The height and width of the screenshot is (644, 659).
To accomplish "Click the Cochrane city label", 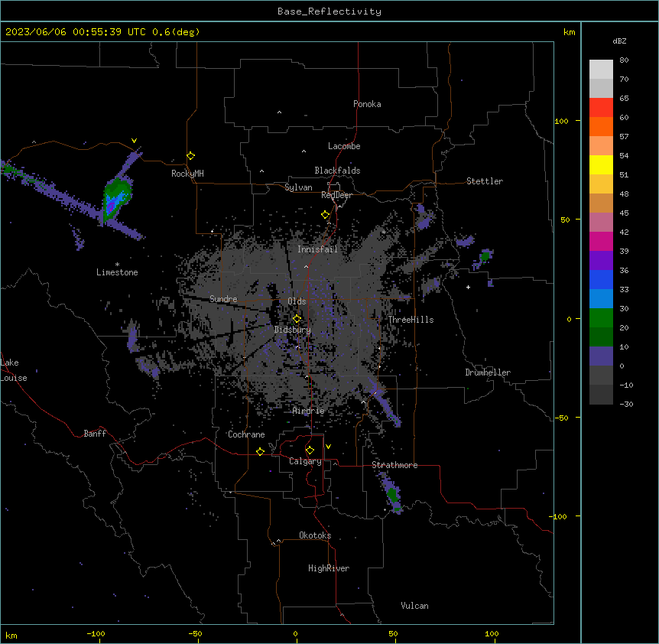I will [246, 434].
